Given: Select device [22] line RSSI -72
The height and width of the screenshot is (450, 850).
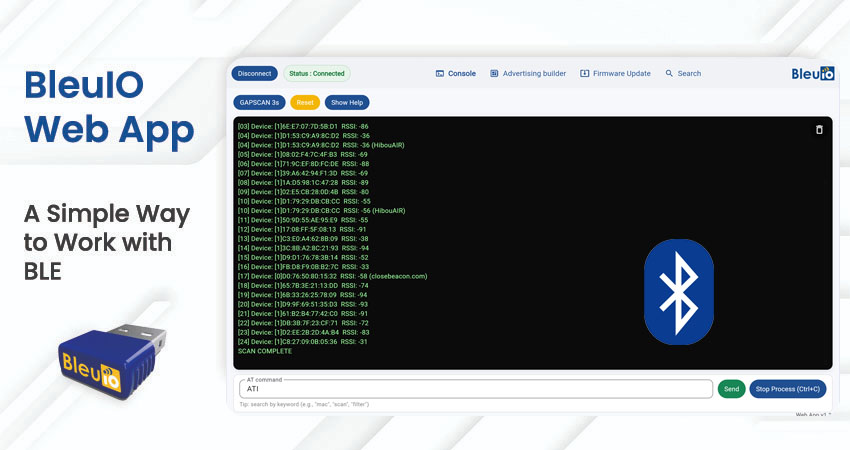Looking at the screenshot, I should pyautogui.click(x=303, y=323).
